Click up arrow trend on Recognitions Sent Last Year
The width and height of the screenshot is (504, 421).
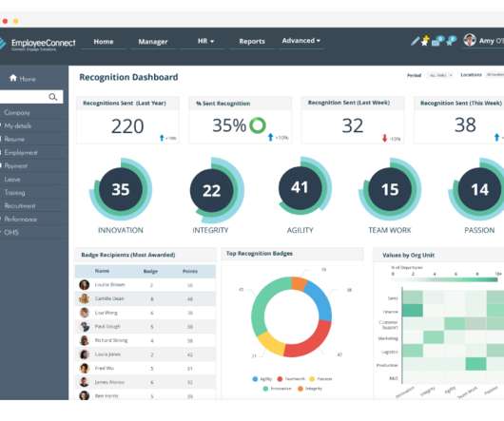click(162, 138)
